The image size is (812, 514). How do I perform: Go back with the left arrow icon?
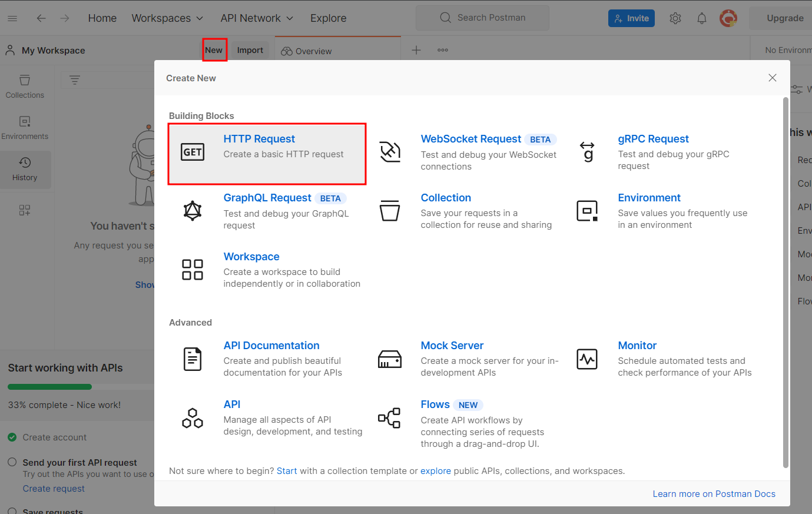click(x=41, y=18)
